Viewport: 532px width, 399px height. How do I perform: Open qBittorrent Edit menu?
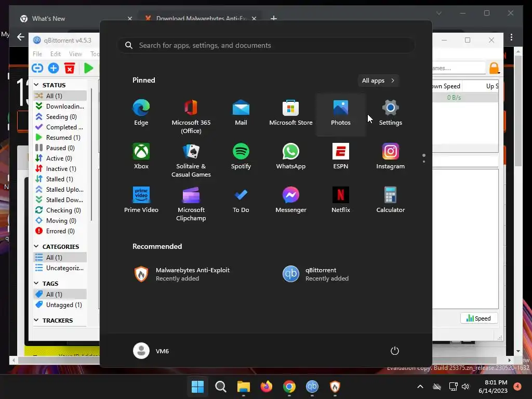tap(55, 54)
